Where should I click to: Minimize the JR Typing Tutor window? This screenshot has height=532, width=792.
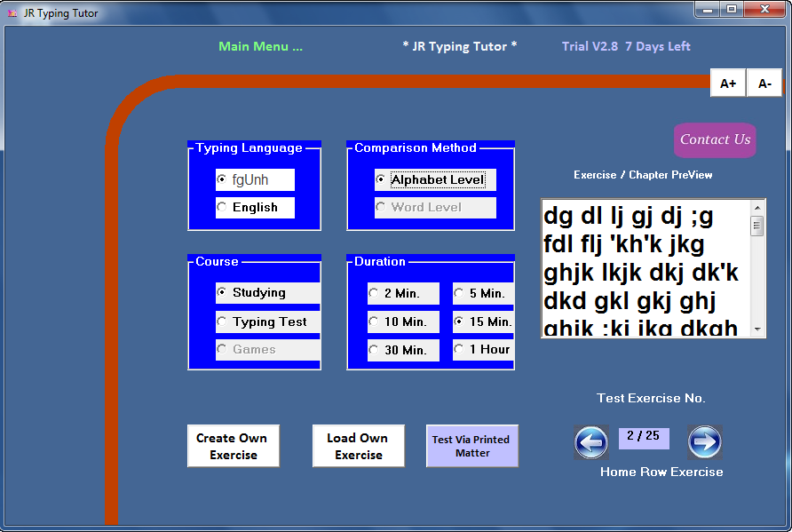[708, 10]
